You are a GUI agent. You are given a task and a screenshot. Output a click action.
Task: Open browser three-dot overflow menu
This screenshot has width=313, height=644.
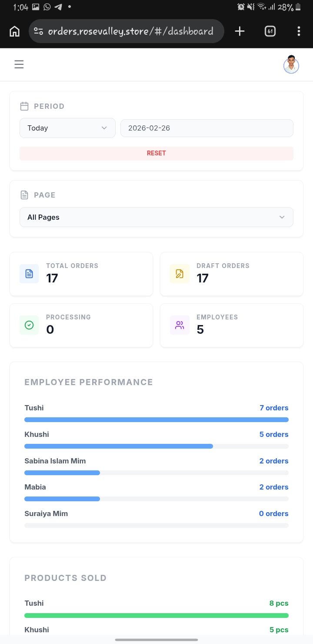click(299, 31)
